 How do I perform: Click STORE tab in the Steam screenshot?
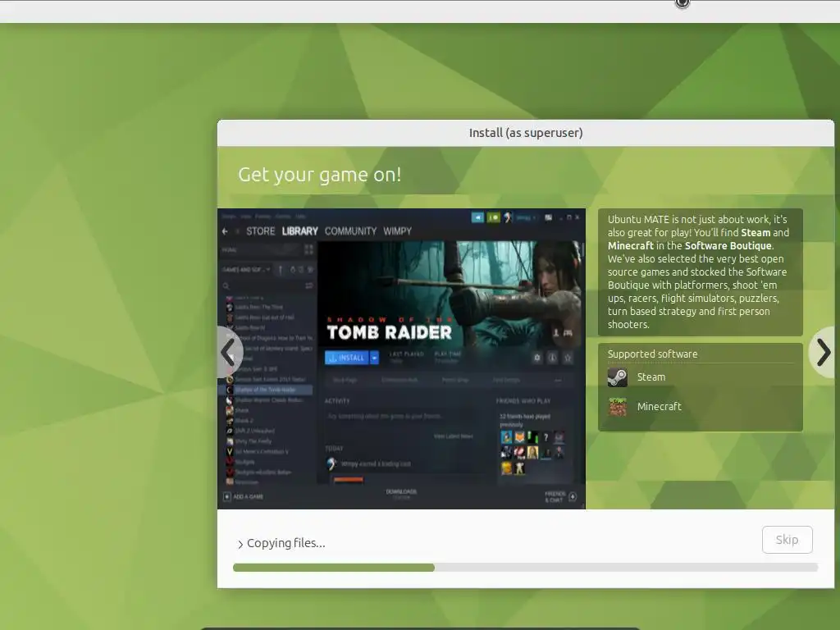pyautogui.click(x=260, y=231)
